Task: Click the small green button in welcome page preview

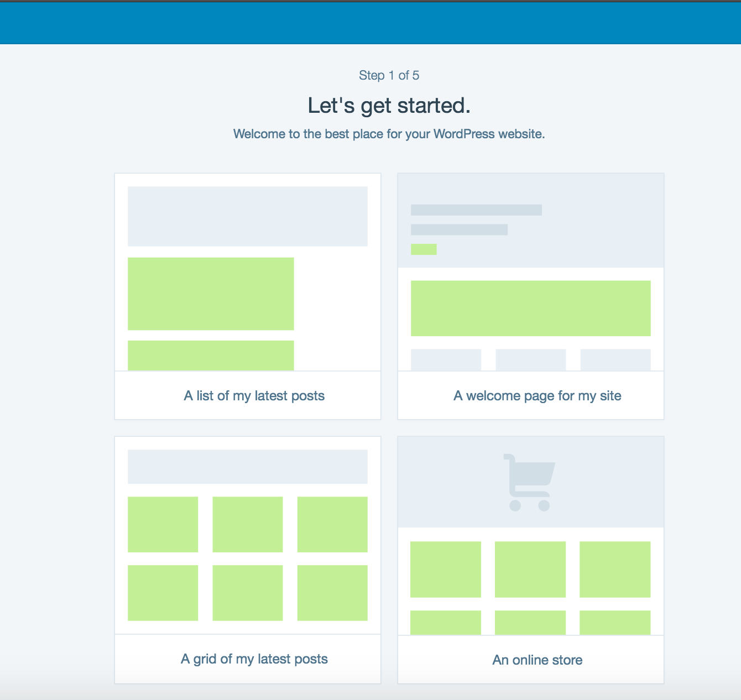Action: pos(424,249)
